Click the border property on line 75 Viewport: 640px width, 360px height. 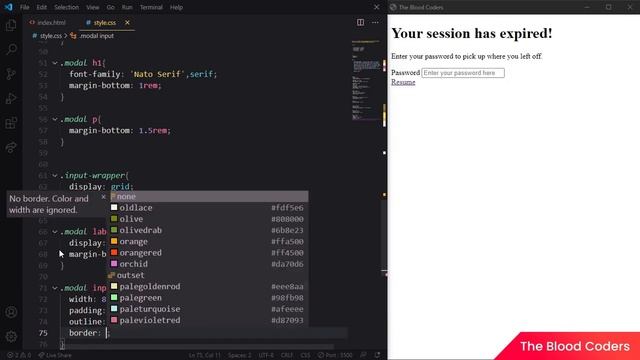(x=83, y=333)
